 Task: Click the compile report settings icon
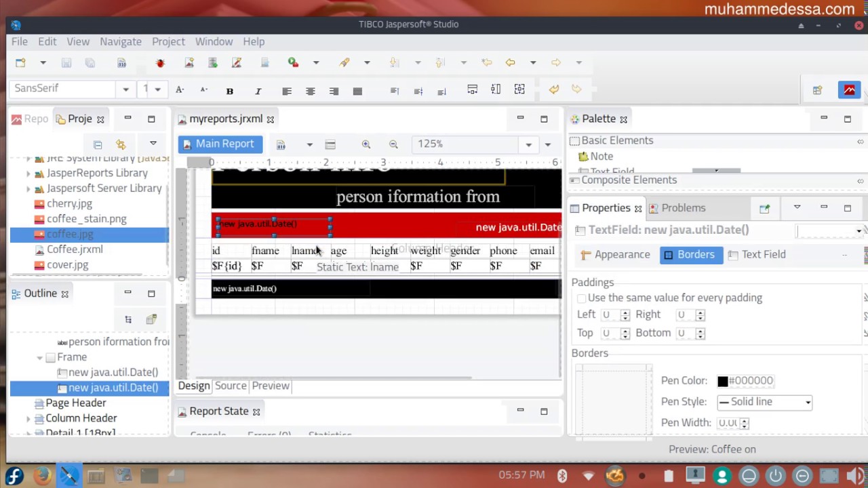pyautogui.click(x=281, y=144)
